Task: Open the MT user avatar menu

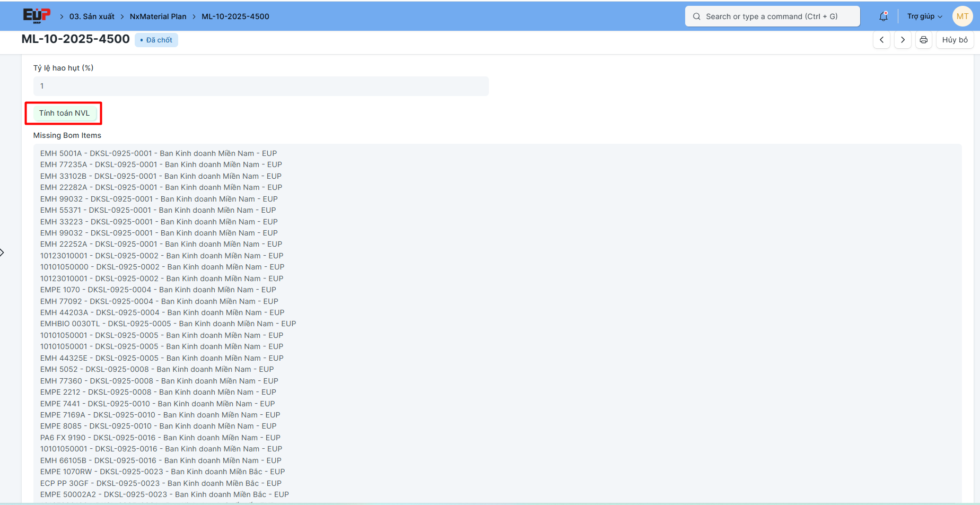Action: [962, 16]
